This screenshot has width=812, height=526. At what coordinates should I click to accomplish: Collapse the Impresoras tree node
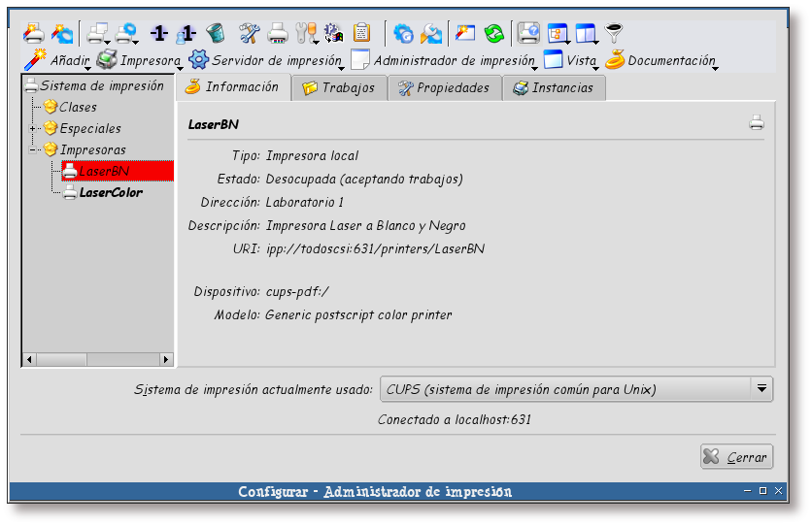(x=33, y=149)
